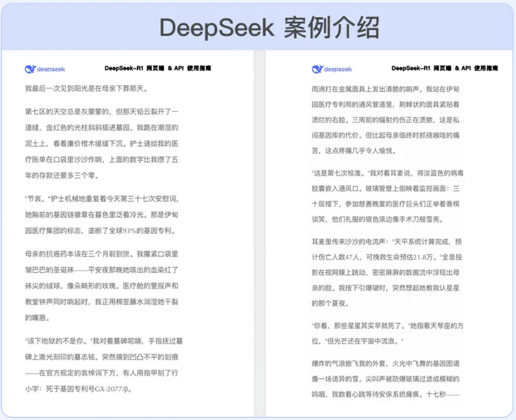Click the line starting "耳麦里传来沙沙的电流声"
Screen dimensions: 516x420
(x=387, y=242)
